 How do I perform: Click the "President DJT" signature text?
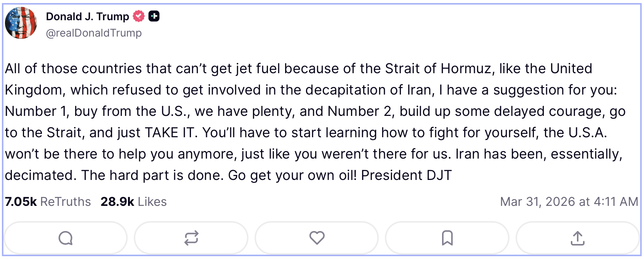pyautogui.click(x=406, y=175)
